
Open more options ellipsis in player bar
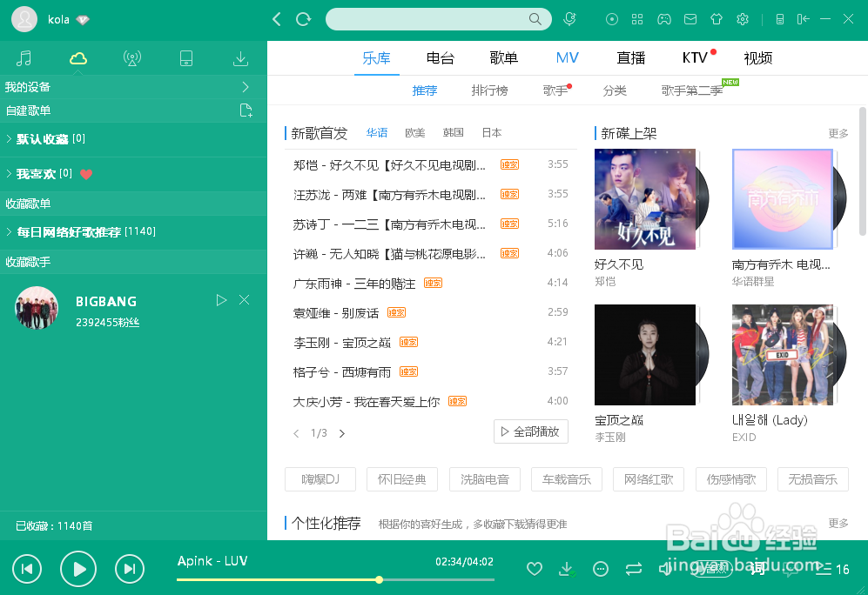point(601,568)
